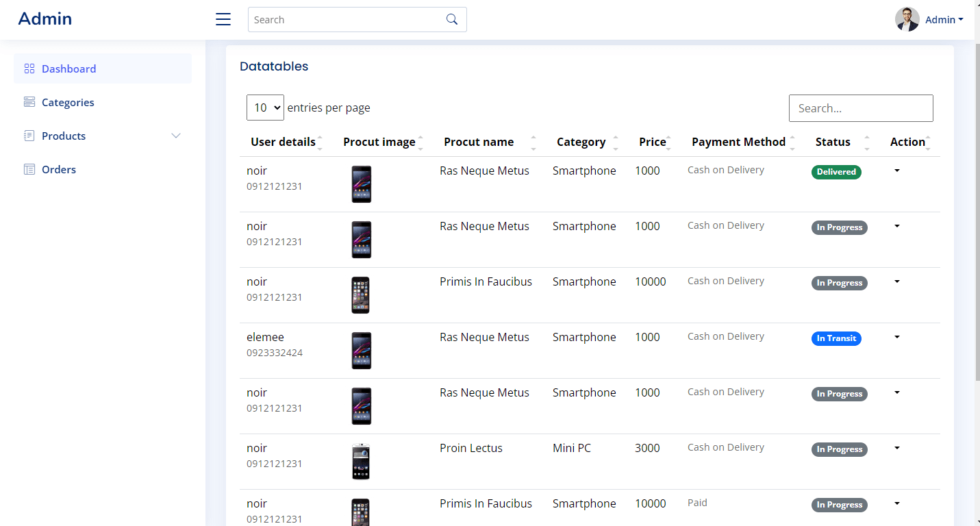Sort table by Price column
980x526 pixels.
(x=654, y=142)
